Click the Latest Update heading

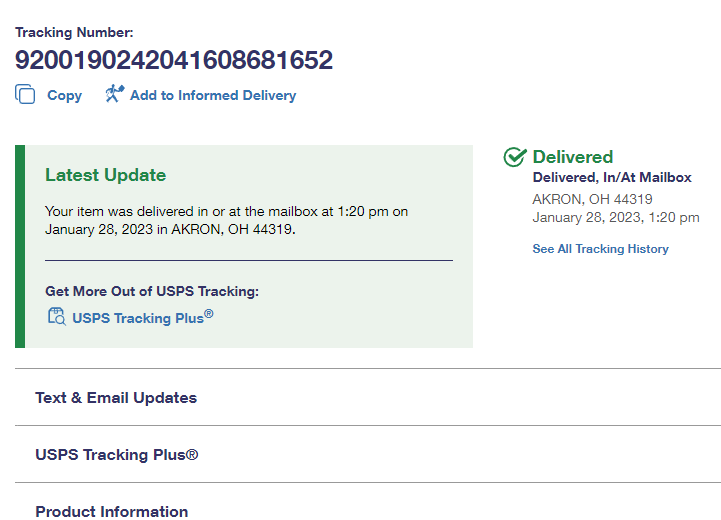tap(105, 175)
